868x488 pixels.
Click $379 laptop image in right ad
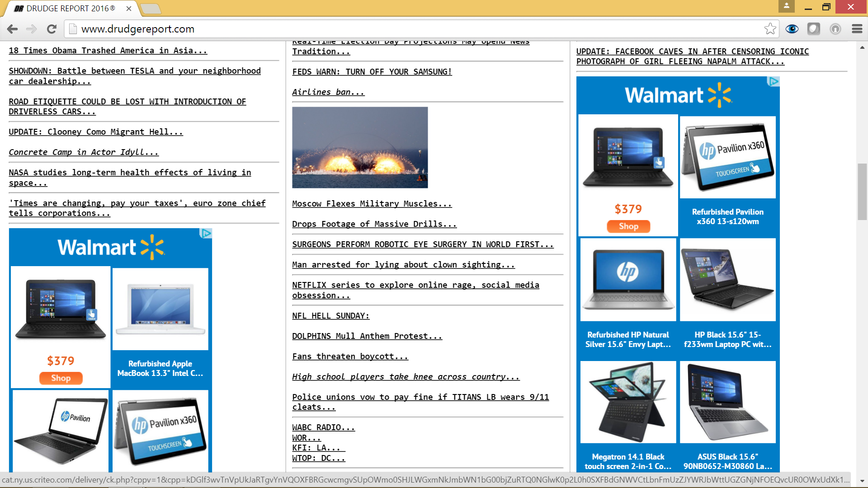click(628, 157)
